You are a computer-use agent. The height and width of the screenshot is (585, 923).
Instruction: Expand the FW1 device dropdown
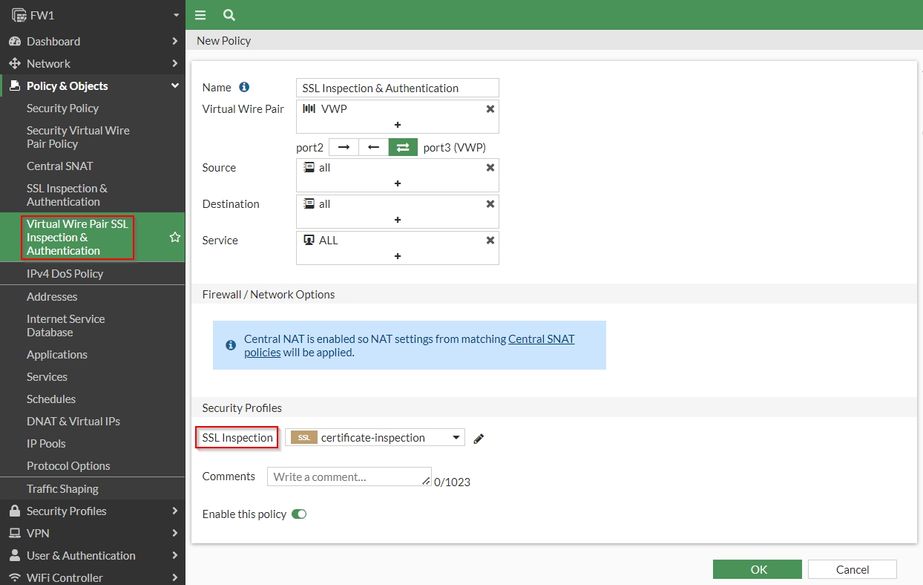pyautogui.click(x=176, y=15)
